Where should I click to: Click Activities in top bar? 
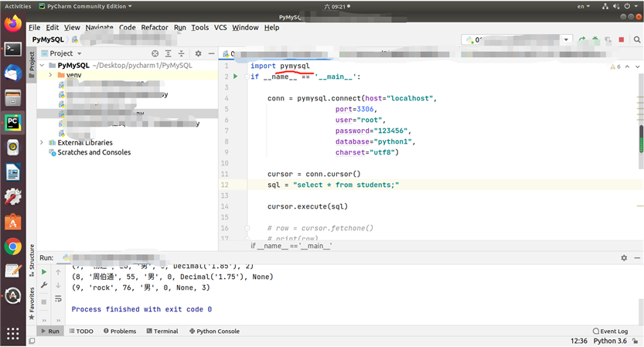[18, 6]
